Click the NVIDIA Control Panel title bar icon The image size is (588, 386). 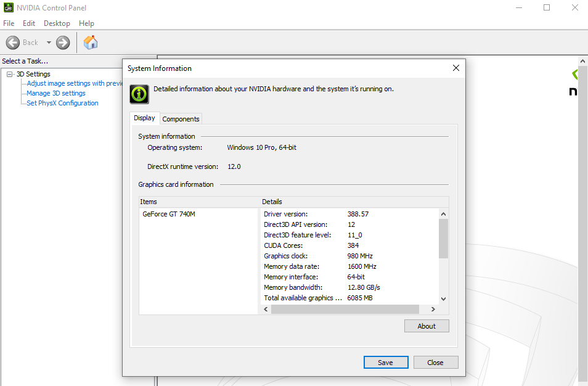pos(8,7)
